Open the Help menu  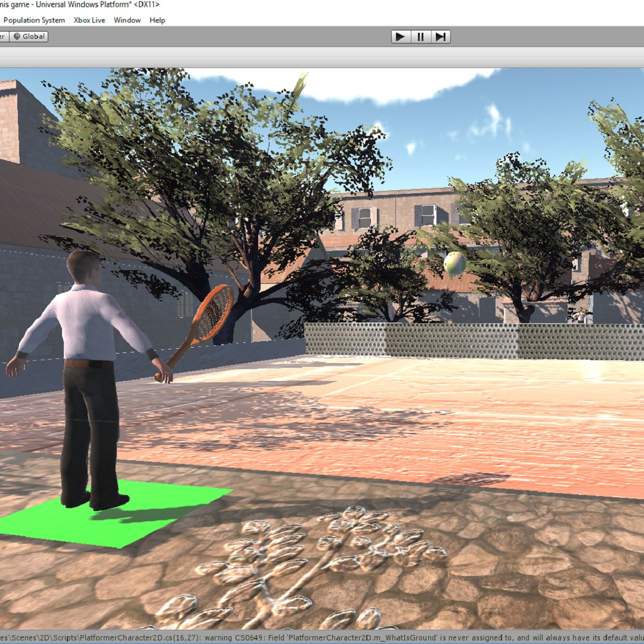pyautogui.click(x=157, y=20)
